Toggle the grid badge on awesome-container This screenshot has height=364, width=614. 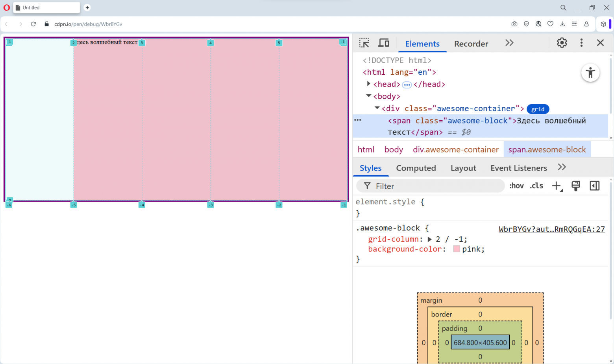pos(538,109)
